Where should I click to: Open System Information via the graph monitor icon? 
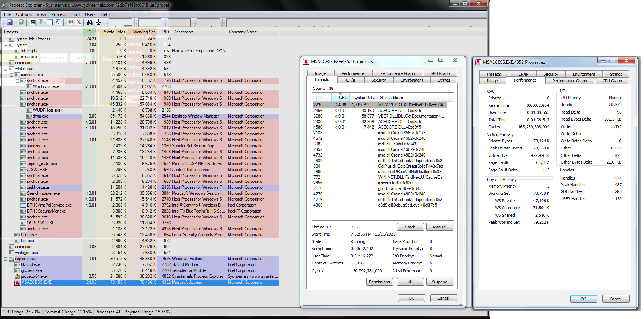[33, 23]
